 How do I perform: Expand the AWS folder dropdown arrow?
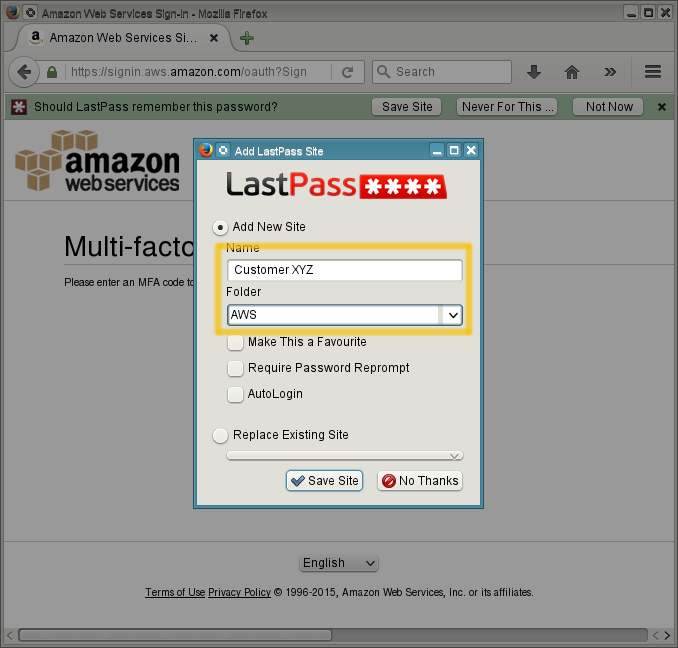[x=452, y=315]
